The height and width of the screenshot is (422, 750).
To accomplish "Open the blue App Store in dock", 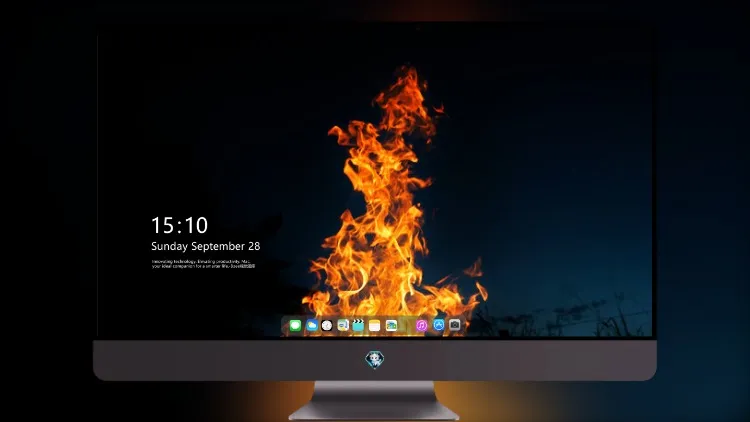I will click(x=439, y=325).
